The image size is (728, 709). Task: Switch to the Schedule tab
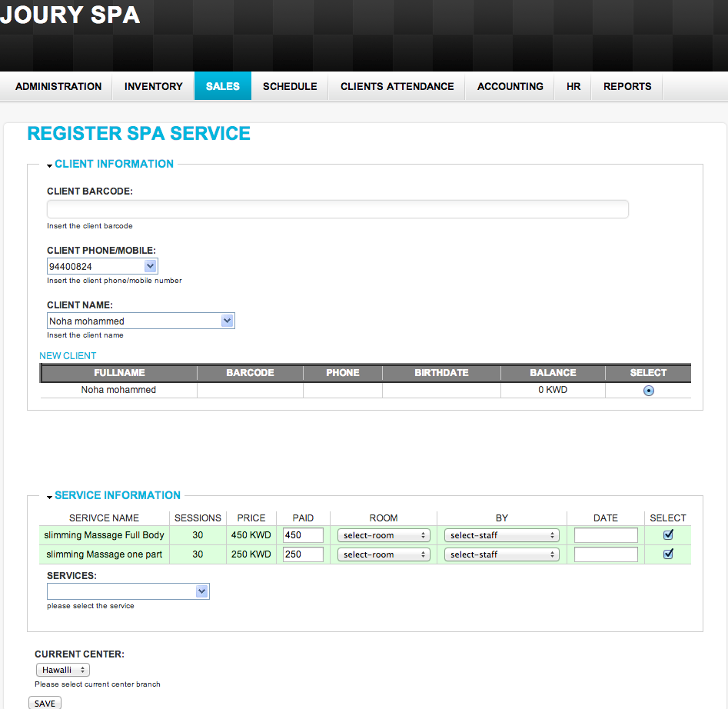click(x=290, y=86)
